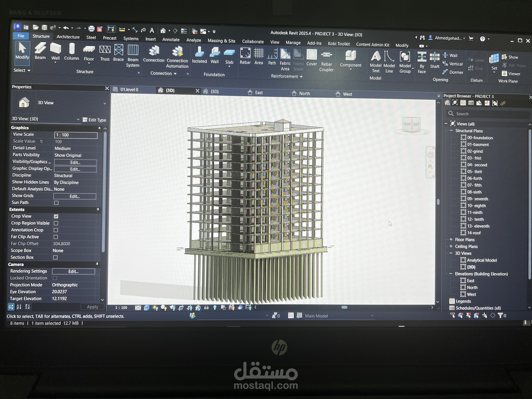The width and height of the screenshot is (532, 399).
Task: Toggle the Sun Path checkbox
Action: 56,203
